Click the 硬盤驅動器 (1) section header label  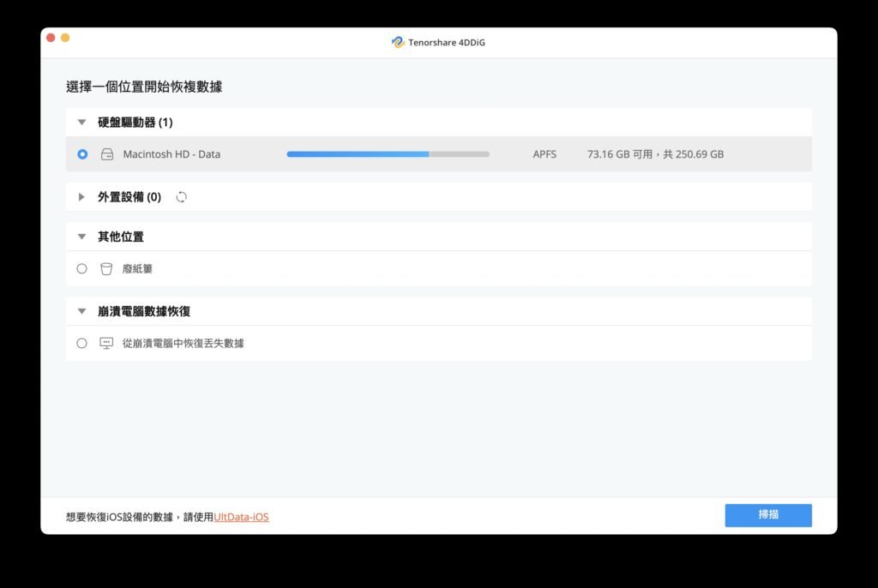tap(135, 122)
